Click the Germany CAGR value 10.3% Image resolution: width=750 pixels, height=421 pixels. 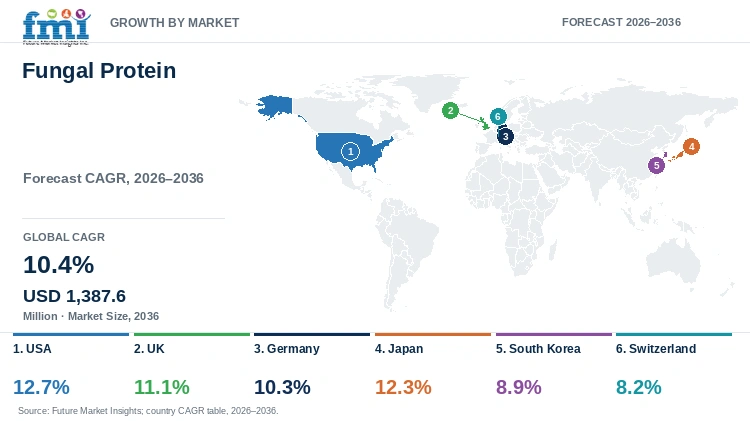(x=282, y=387)
